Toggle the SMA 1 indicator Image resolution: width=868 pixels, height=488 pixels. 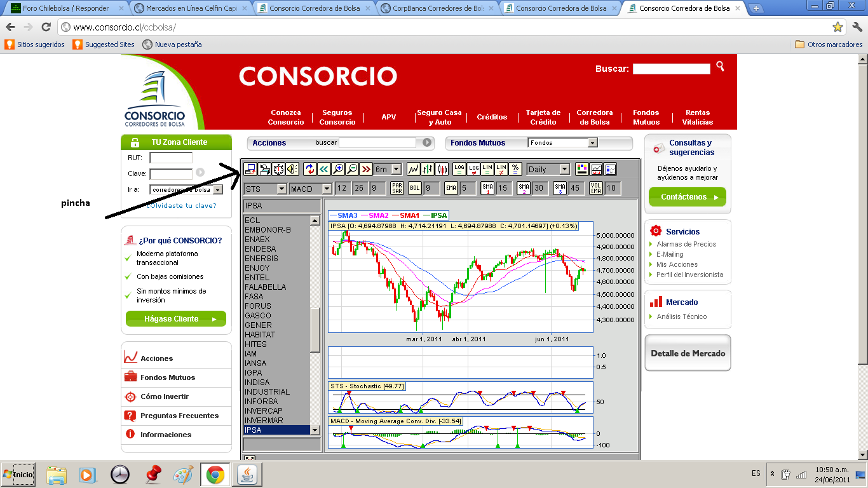pyautogui.click(x=487, y=188)
